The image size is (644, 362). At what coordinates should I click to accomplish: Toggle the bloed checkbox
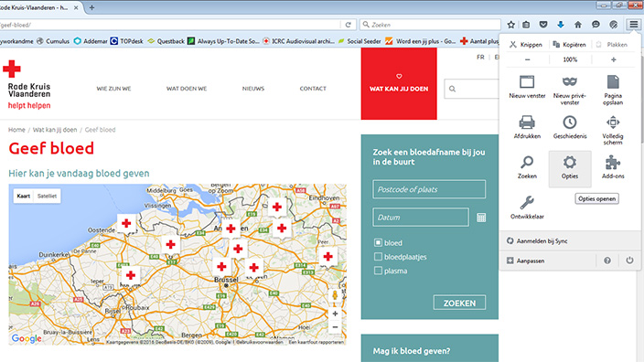pos(378,242)
